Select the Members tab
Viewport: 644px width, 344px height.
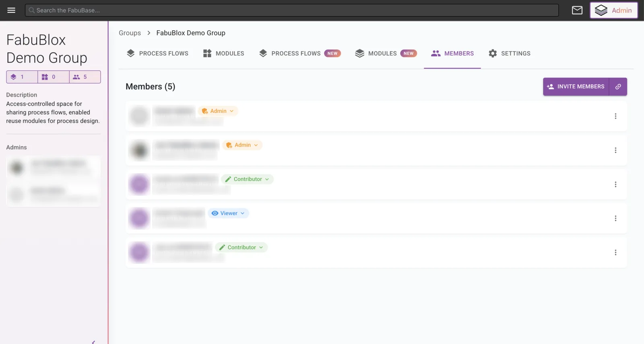coord(452,53)
